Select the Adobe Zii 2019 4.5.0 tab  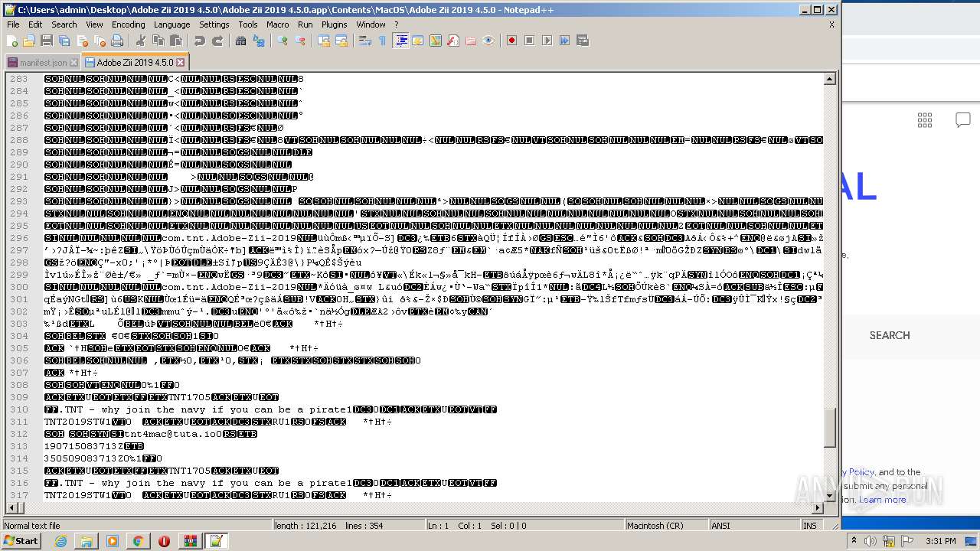tap(135, 62)
